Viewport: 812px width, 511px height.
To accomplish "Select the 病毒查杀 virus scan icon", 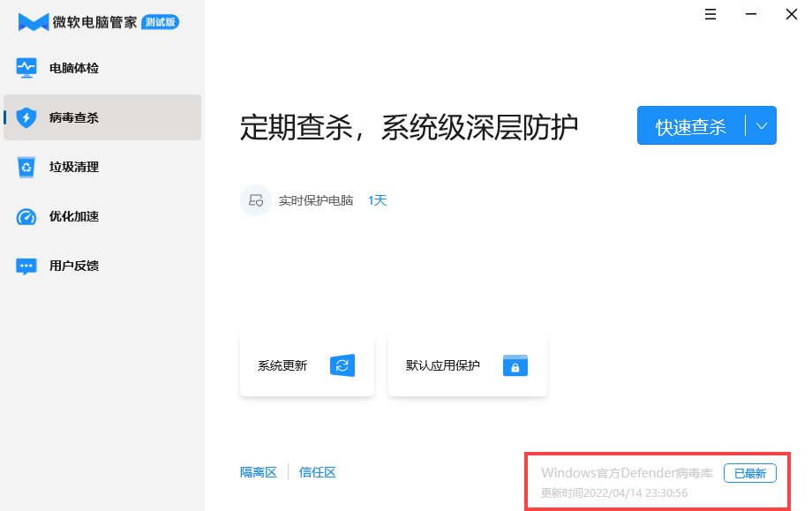I will click(26, 117).
